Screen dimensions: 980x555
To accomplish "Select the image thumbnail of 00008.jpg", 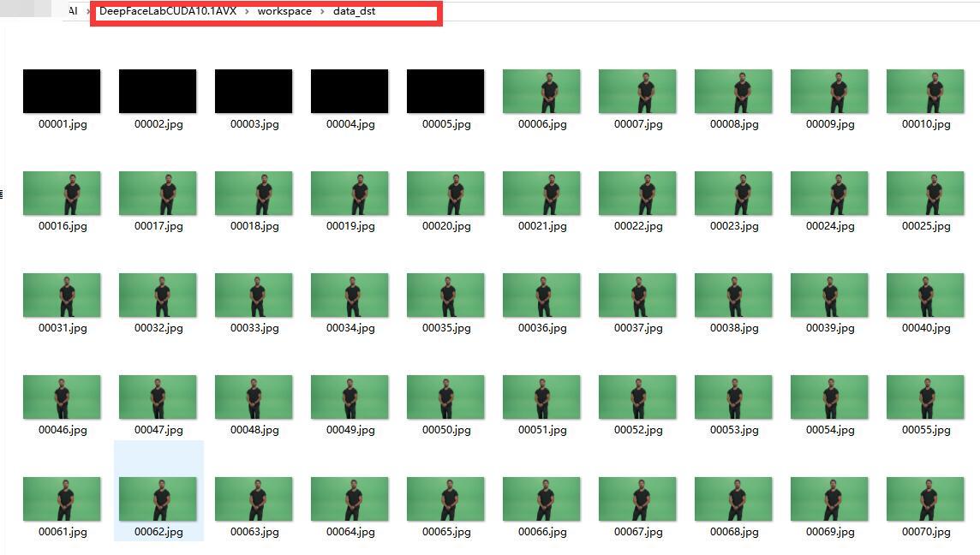I will pyautogui.click(x=733, y=92).
